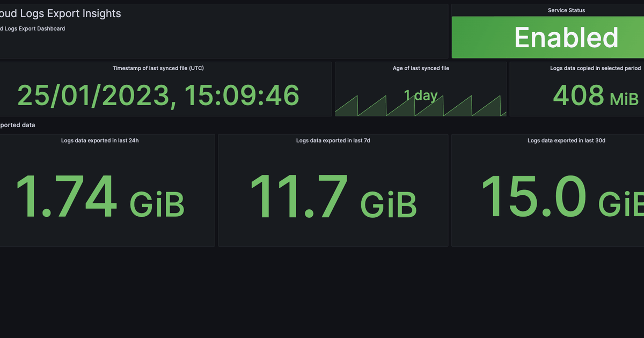Click the green Enabled status value
This screenshot has height=338, width=644.
pyautogui.click(x=566, y=38)
